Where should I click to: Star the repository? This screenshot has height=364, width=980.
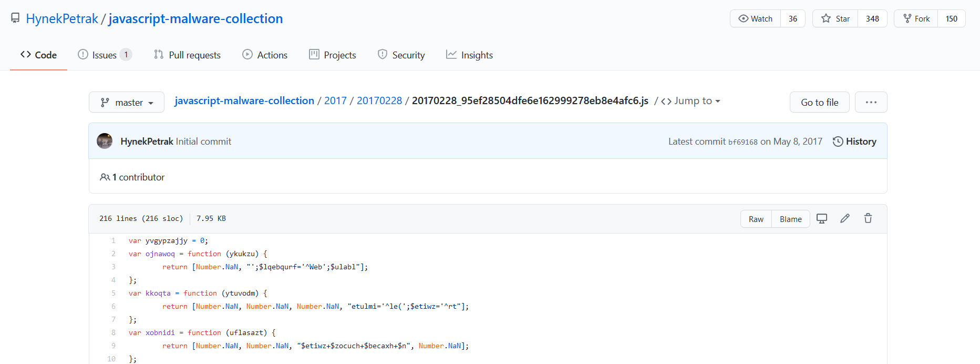(x=835, y=18)
